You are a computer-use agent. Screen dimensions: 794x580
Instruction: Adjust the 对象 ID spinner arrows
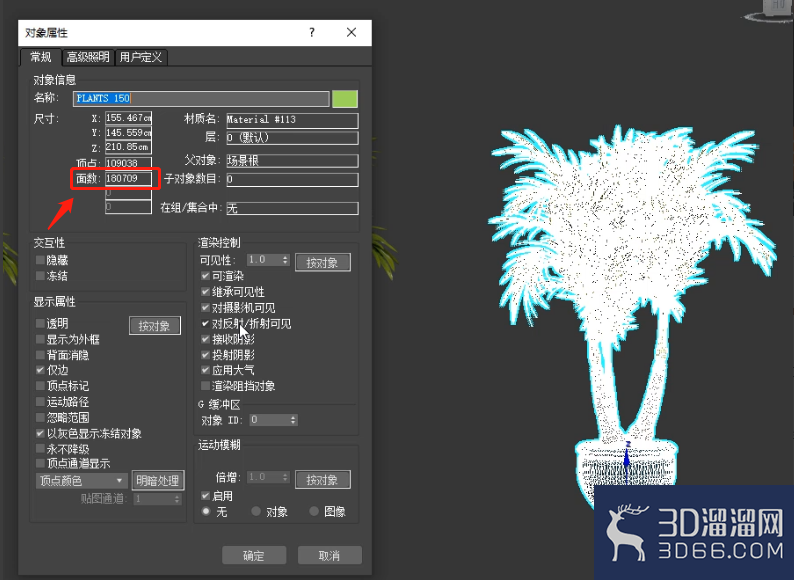(x=293, y=419)
